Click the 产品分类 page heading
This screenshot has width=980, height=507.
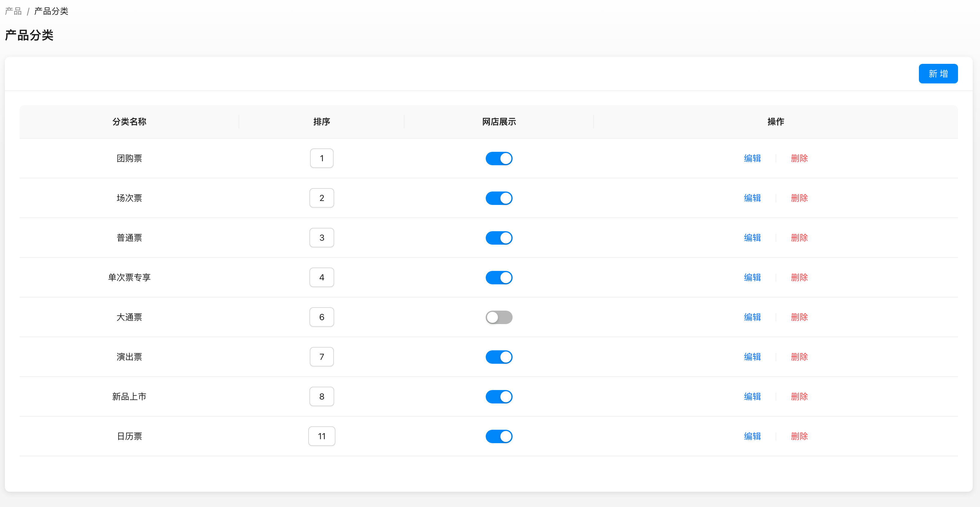pos(29,35)
